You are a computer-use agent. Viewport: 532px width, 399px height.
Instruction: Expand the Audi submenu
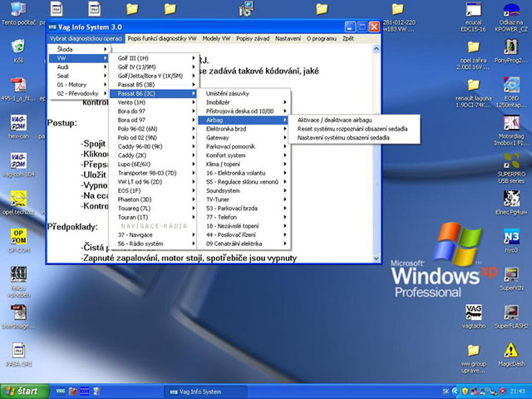[x=79, y=66]
